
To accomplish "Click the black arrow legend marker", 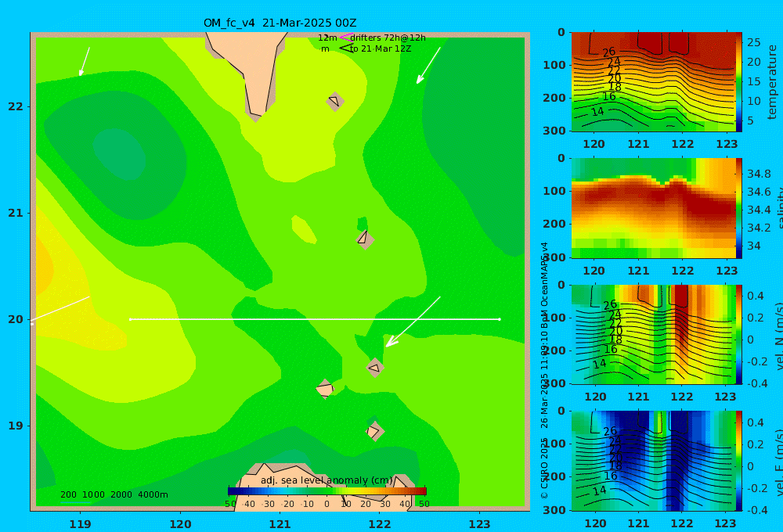I will [346, 49].
